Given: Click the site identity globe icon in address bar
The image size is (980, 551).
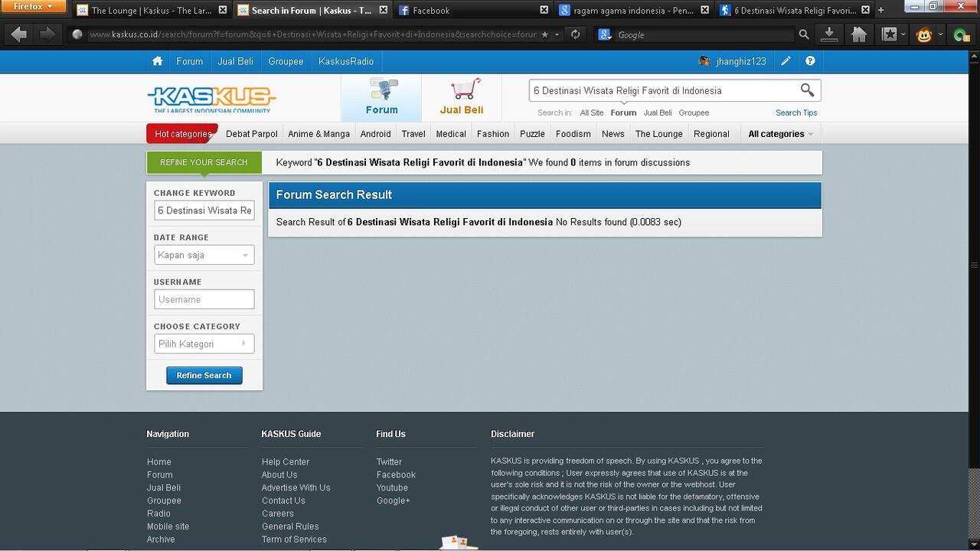Looking at the screenshot, I should pos(77,34).
